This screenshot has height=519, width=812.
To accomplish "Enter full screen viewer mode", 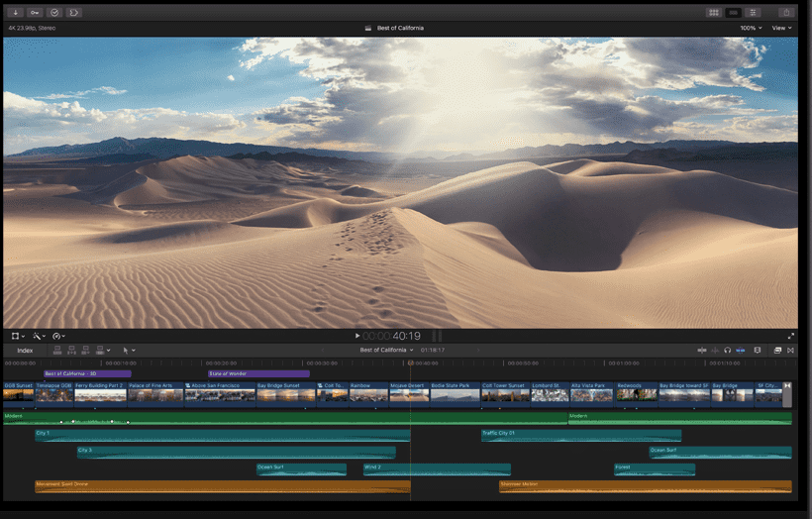I will (x=791, y=336).
